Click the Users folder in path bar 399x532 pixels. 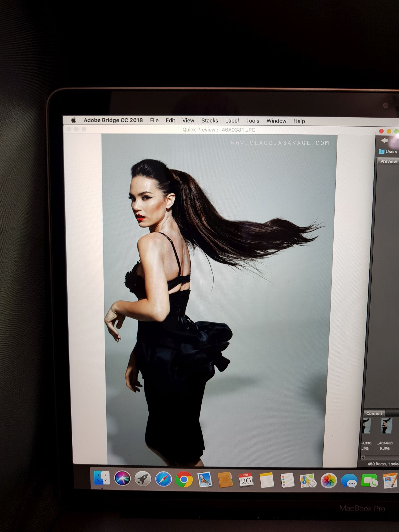point(388,152)
